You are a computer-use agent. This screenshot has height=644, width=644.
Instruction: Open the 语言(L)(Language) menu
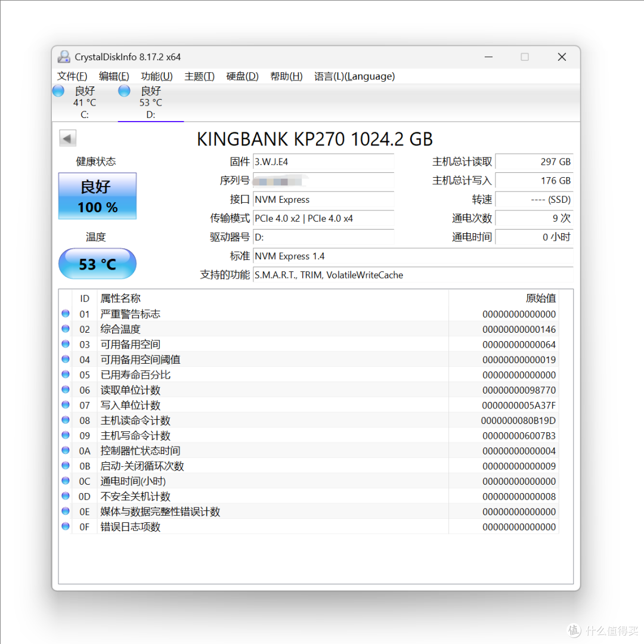tap(354, 76)
